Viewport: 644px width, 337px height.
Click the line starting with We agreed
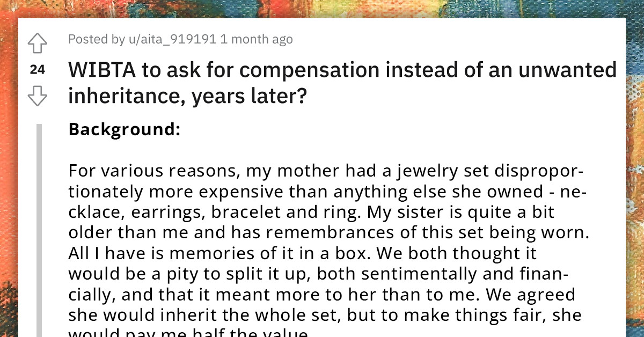[530, 294]
